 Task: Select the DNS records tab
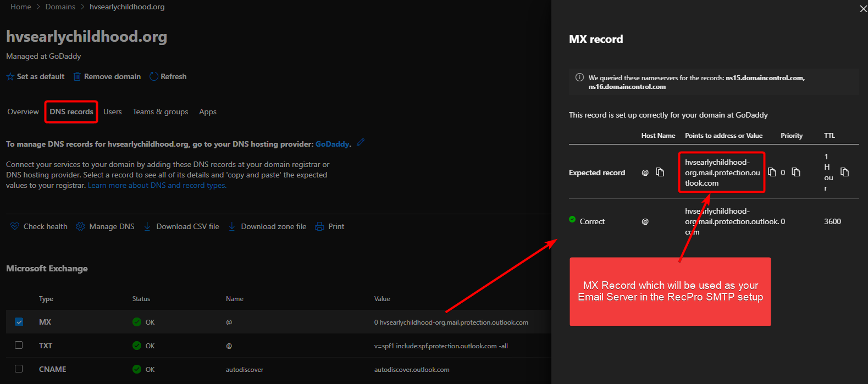pos(71,112)
